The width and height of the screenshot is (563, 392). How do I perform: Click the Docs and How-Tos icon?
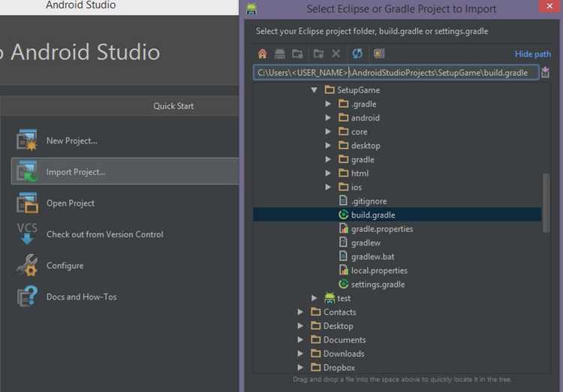point(26,297)
